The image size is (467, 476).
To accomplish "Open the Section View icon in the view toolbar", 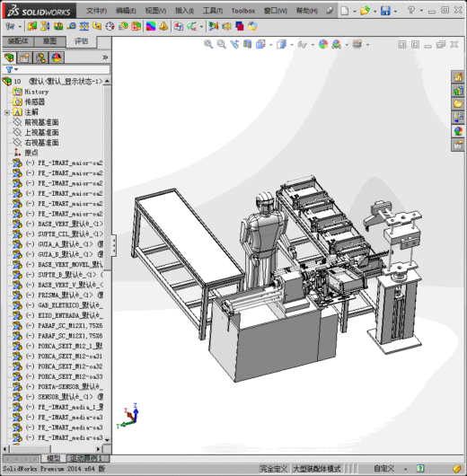I will click(248, 44).
